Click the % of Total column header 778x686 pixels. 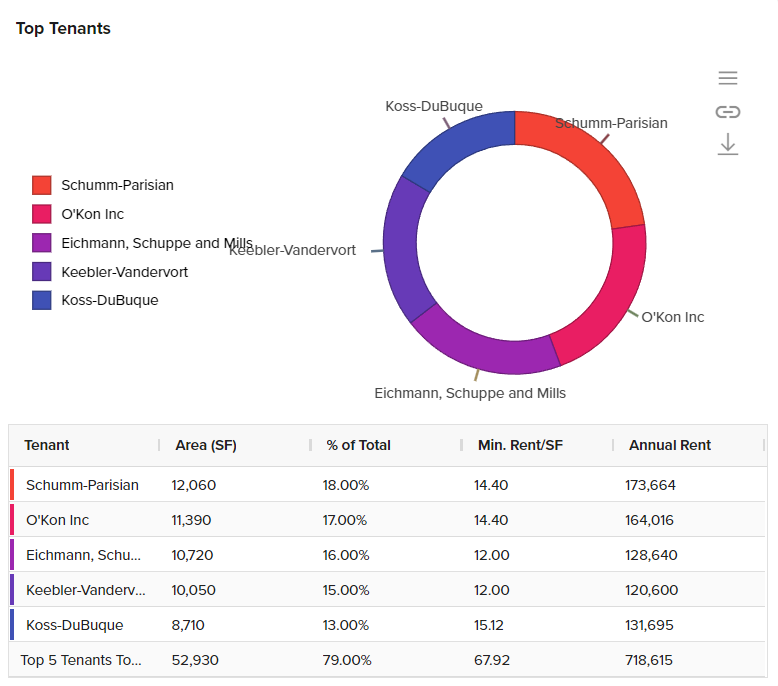point(358,445)
